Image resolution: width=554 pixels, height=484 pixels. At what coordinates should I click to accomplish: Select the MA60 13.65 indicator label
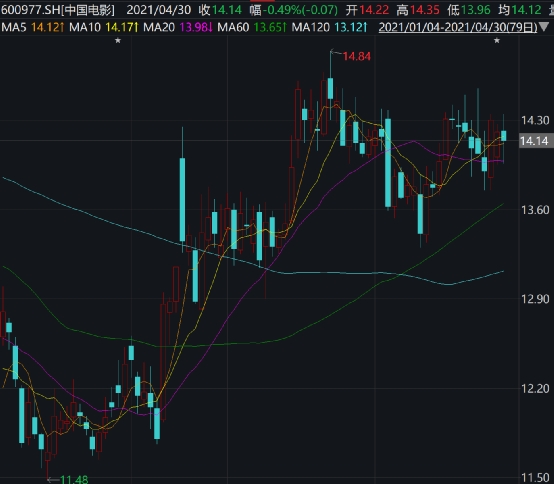click(252, 27)
